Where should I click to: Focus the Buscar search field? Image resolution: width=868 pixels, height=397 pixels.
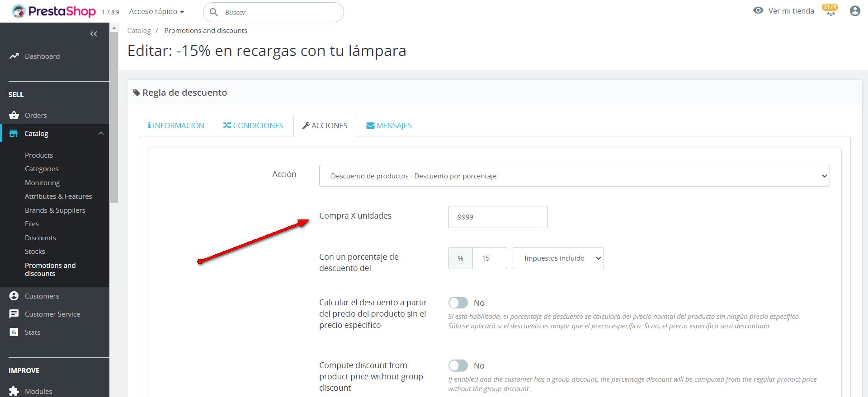tap(273, 12)
